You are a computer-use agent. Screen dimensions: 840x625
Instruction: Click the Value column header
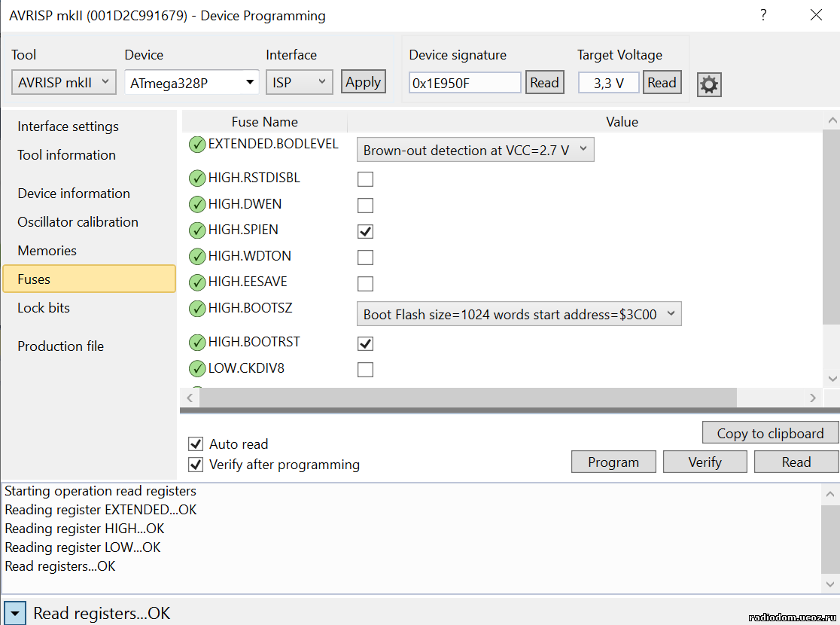622,122
